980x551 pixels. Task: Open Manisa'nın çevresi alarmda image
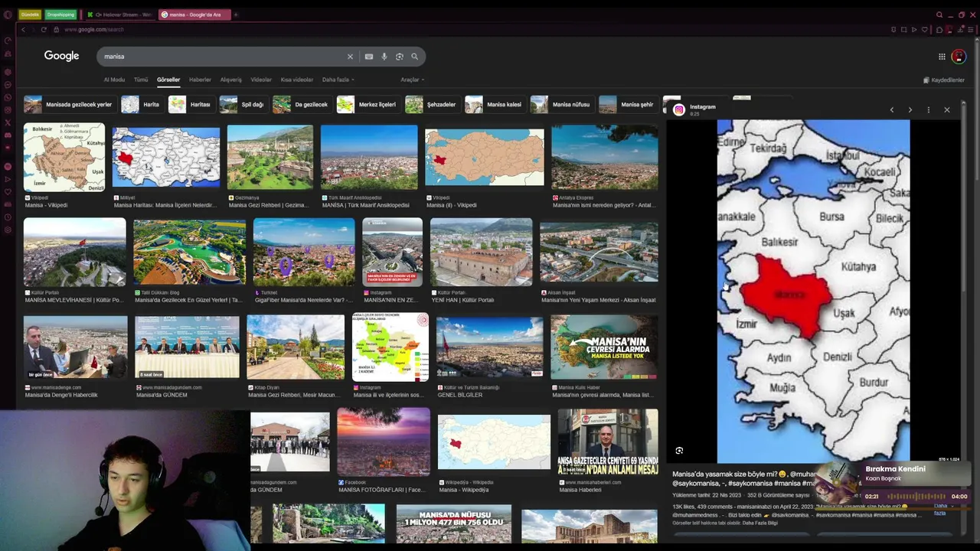pos(604,347)
